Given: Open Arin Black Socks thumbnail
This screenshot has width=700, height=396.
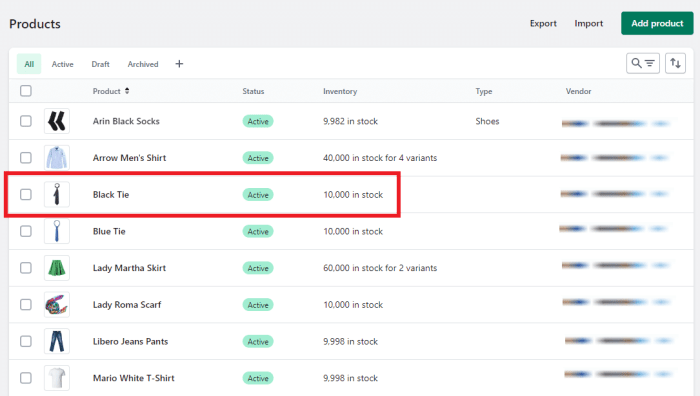Looking at the screenshot, I should (57, 121).
